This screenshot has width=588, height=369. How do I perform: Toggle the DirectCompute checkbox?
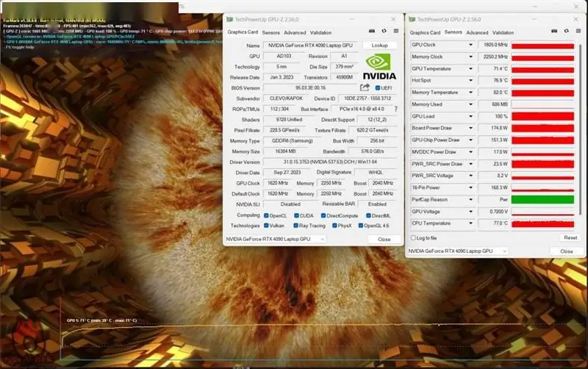pyautogui.click(x=323, y=215)
